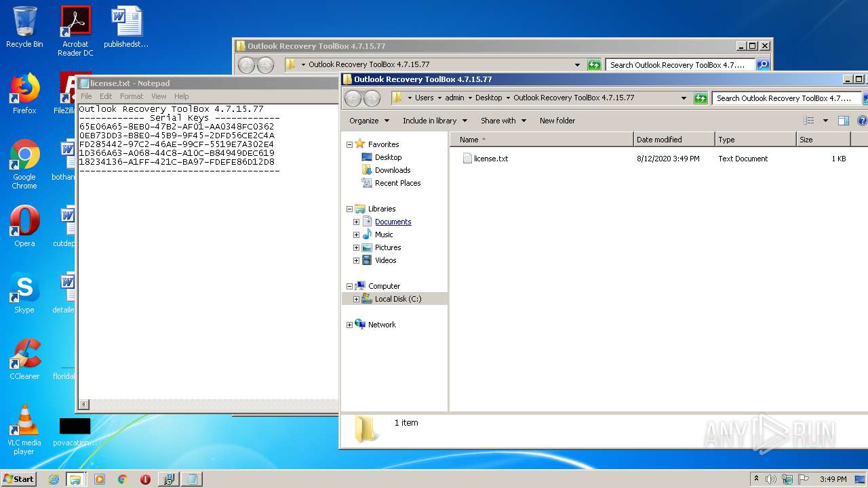Expand the Documents library node
Screen dimensions: 868x488
click(356, 222)
